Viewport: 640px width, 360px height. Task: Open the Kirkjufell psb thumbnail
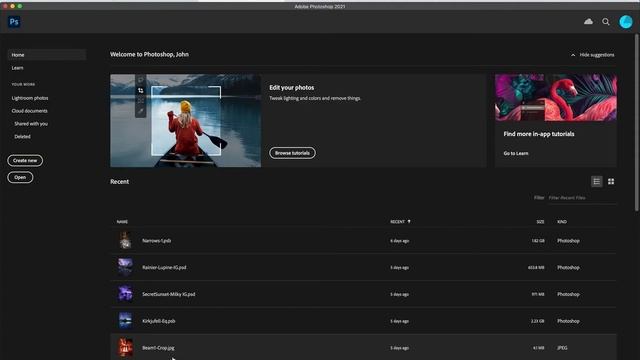[x=125, y=321]
